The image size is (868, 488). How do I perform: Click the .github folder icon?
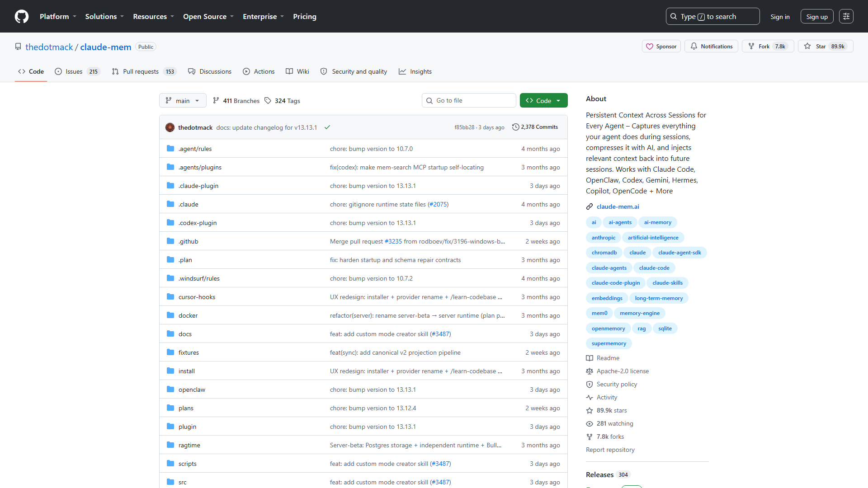[170, 241]
